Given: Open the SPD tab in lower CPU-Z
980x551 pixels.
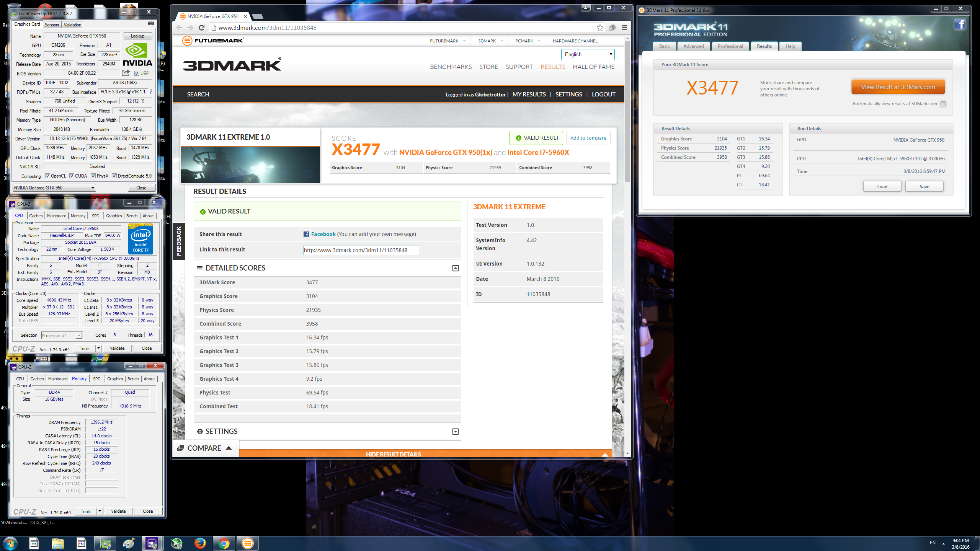Looking at the screenshot, I should coord(97,379).
